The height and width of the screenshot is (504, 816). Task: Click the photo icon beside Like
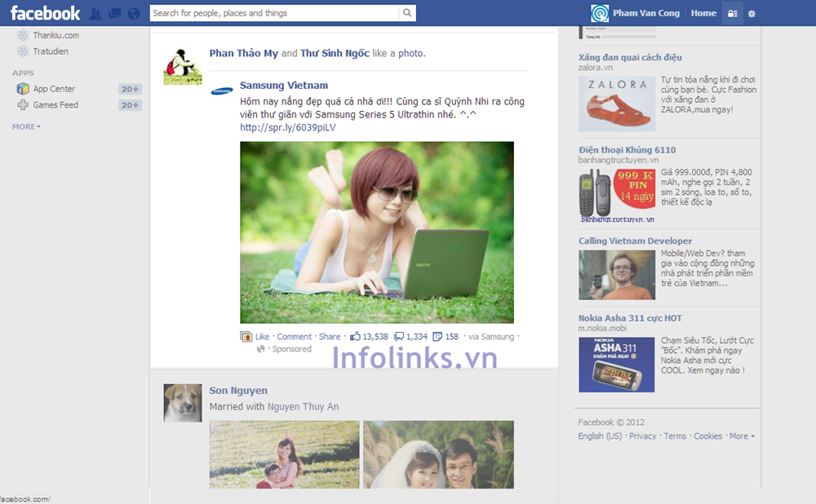tap(246, 337)
